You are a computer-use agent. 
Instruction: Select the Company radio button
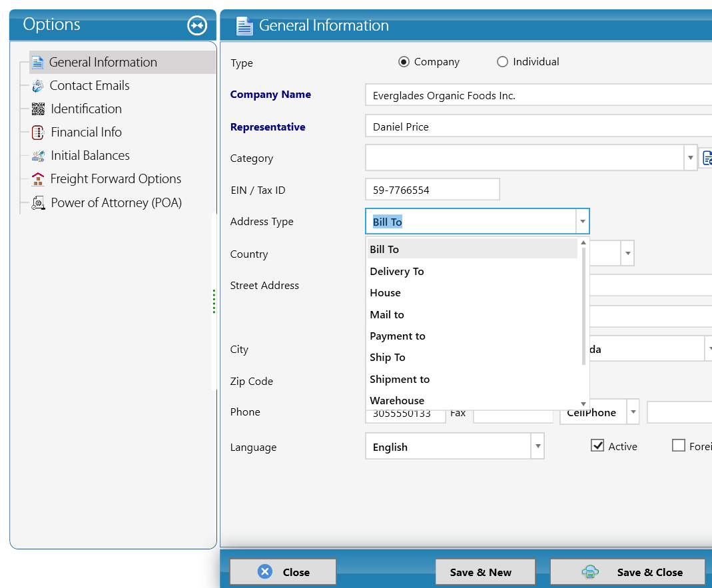click(404, 62)
